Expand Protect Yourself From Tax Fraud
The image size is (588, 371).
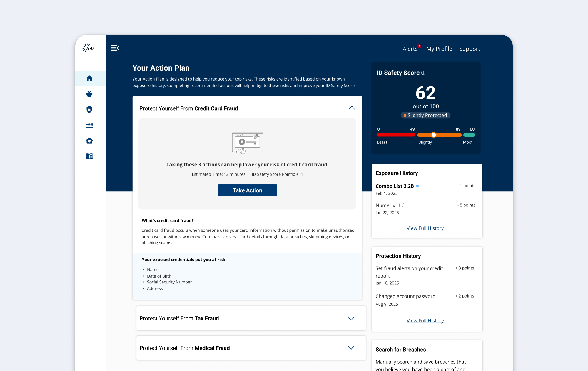pyautogui.click(x=351, y=319)
